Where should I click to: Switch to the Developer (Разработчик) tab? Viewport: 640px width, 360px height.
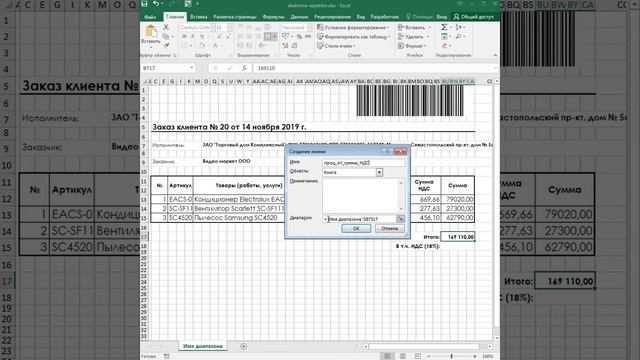pyautogui.click(x=384, y=17)
